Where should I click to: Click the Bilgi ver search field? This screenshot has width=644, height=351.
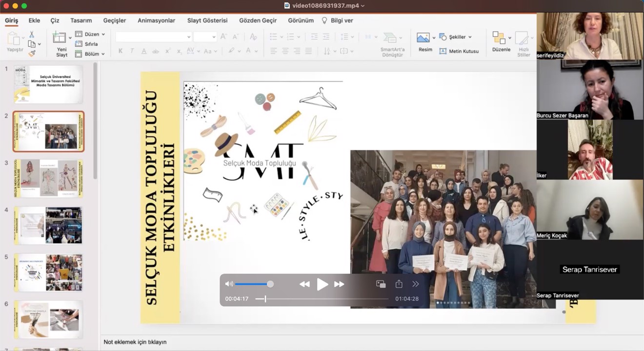pyautogui.click(x=342, y=21)
